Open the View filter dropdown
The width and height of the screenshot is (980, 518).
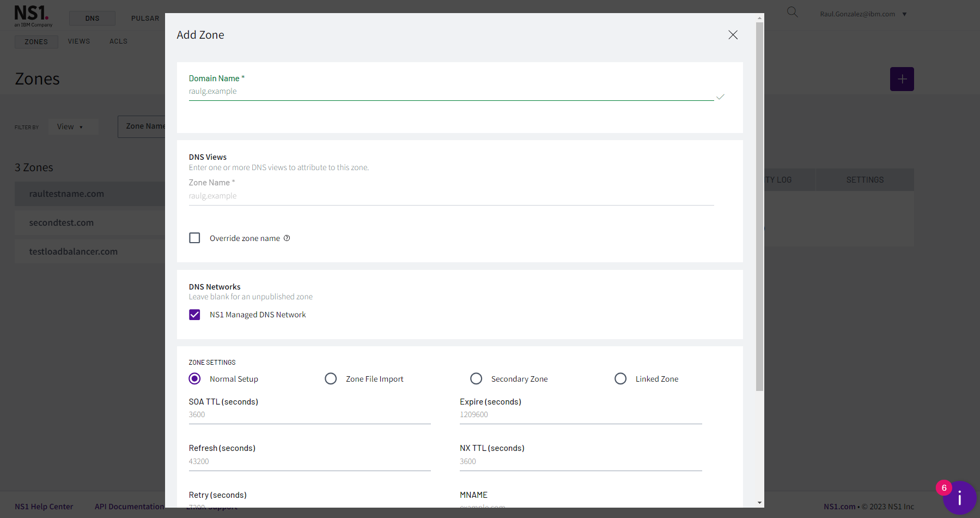pos(73,127)
